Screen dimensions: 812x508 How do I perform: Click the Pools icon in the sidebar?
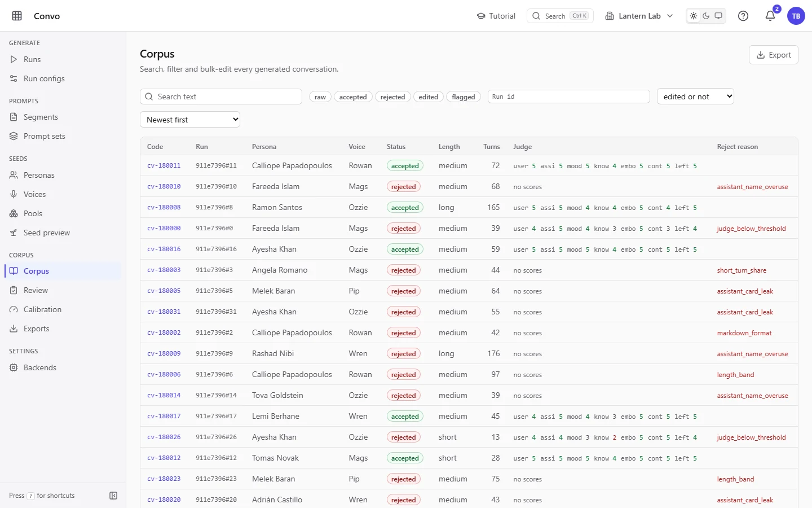tap(14, 213)
